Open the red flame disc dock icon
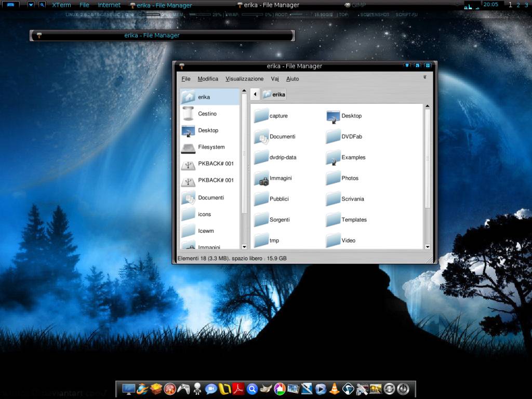This screenshot has height=399, width=532. pos(170,389)
